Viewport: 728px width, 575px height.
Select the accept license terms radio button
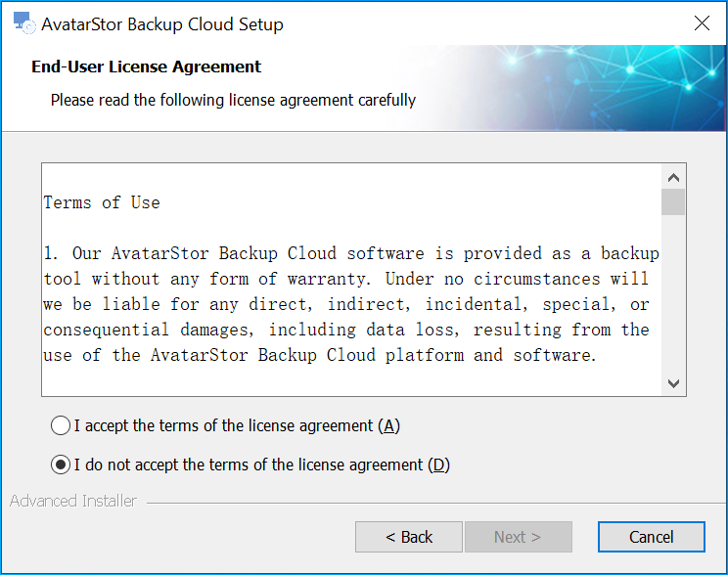tap(61, 425)
